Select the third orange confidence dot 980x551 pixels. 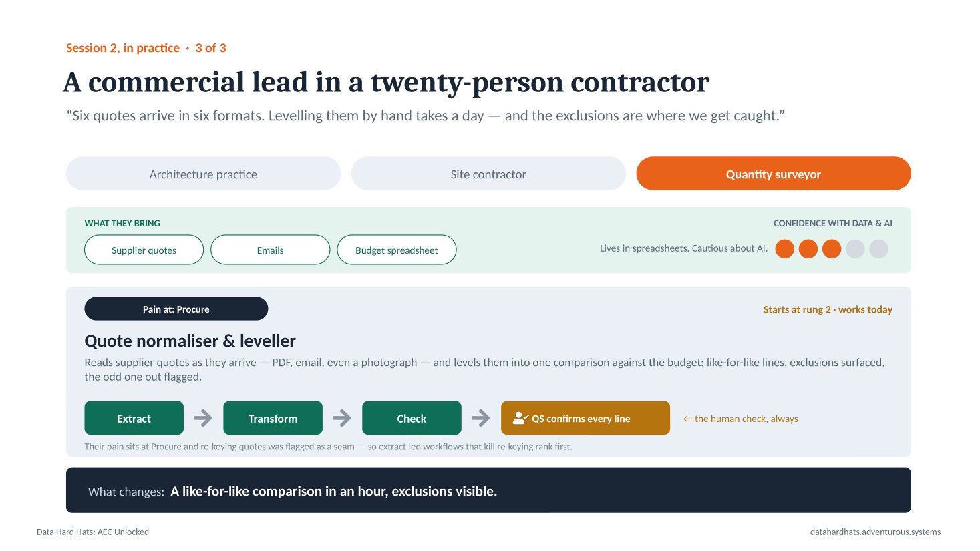[832, 249]
